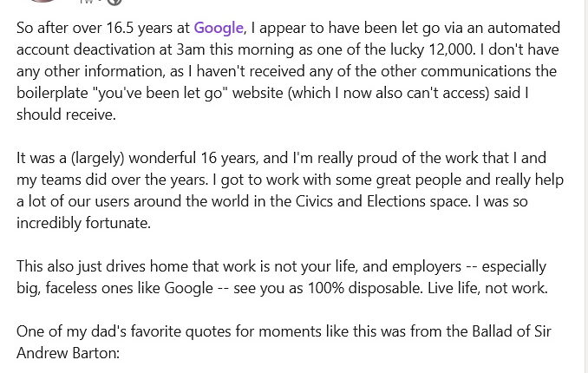Click the line 'One of my dad's favorite quotes'
Viewport: 588px width, 373px height.
[284, 331]
